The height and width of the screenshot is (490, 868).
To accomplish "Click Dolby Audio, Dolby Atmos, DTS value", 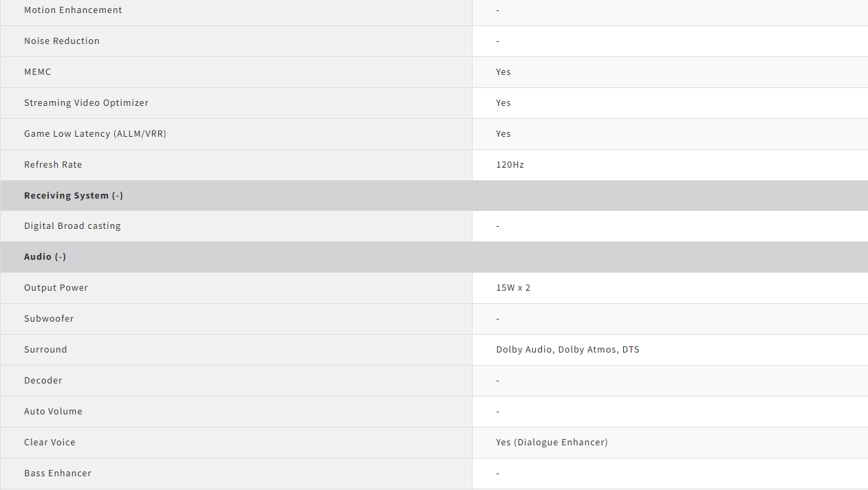I will click(x=567, y=350).
